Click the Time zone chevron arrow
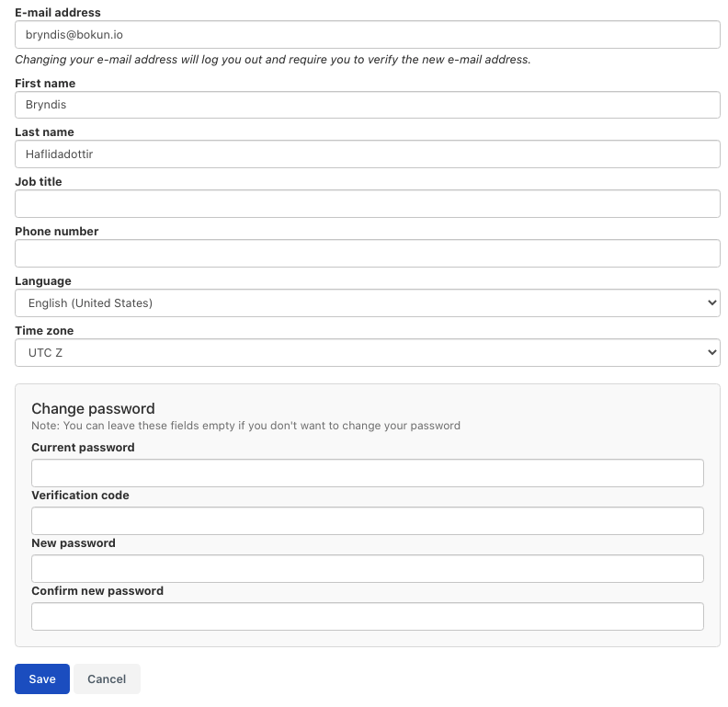 click(x=711, y=352)
